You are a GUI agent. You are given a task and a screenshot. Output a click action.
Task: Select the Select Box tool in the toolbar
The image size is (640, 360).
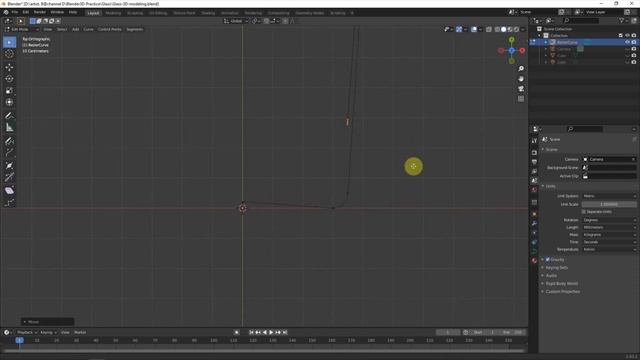point(9,42)
